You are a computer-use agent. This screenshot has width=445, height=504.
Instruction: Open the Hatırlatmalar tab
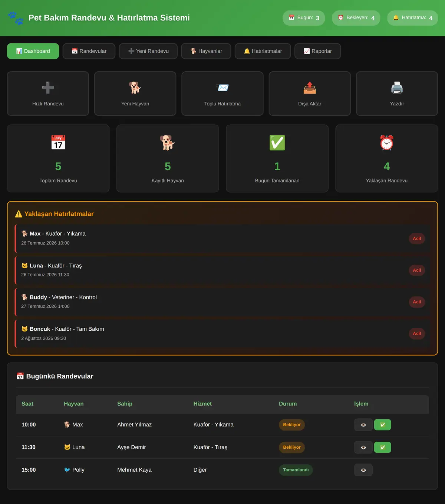point(263,51)
